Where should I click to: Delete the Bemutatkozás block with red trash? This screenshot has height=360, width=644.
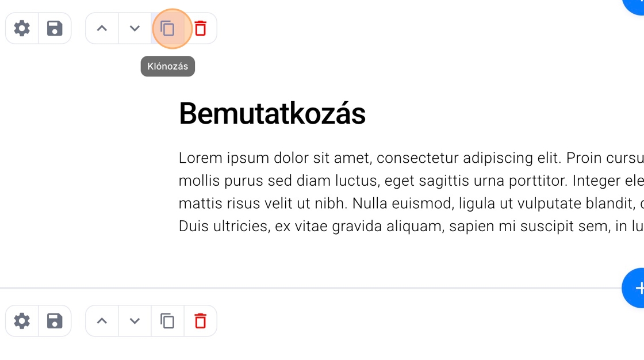200,28
